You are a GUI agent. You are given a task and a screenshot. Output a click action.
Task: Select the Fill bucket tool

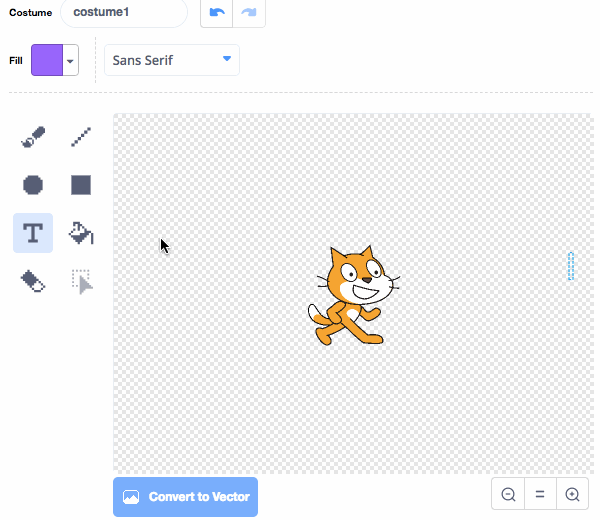coord(81,233)
